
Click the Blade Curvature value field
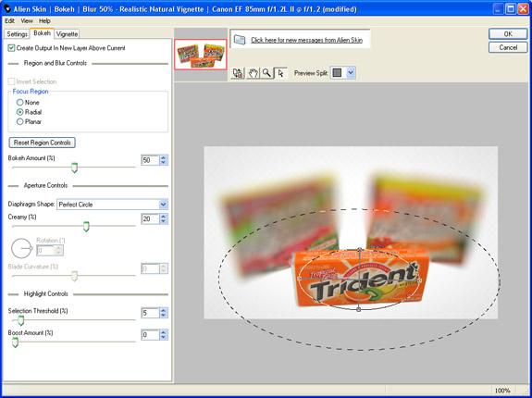(x=150, y=268)
